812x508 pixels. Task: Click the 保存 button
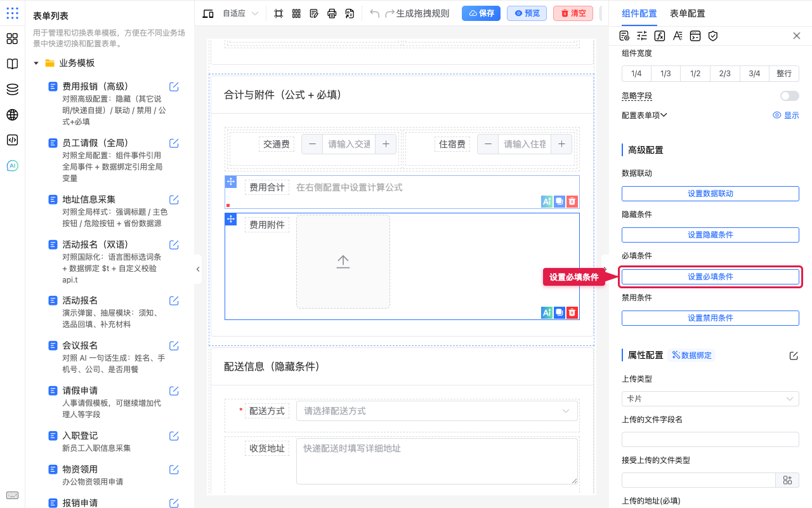point(481,13)
